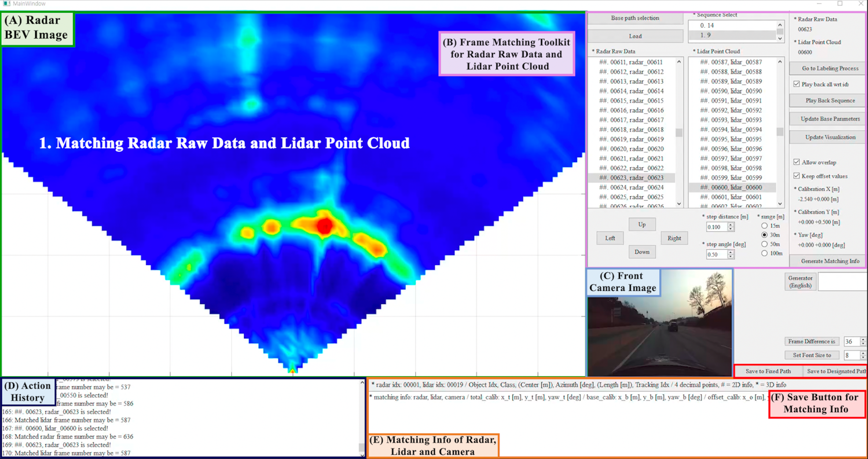
Task: Select radar frame 00624, radar_00624
Action: click(631, 187)
